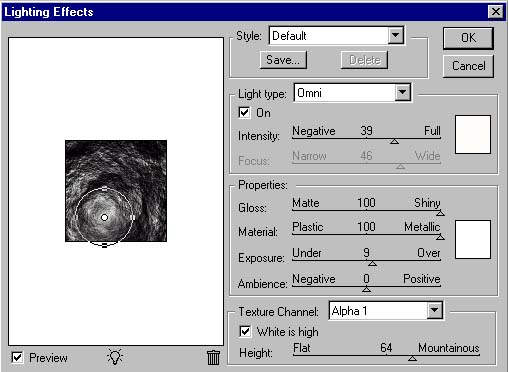Click the Ambience value 0
This screenshot has height=372, width=508.
point(366,279)
